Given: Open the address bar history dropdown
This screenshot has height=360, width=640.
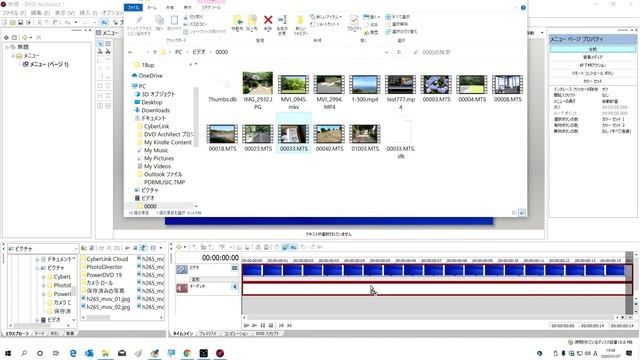Looking at the screenshot, I should pos(387,52).
